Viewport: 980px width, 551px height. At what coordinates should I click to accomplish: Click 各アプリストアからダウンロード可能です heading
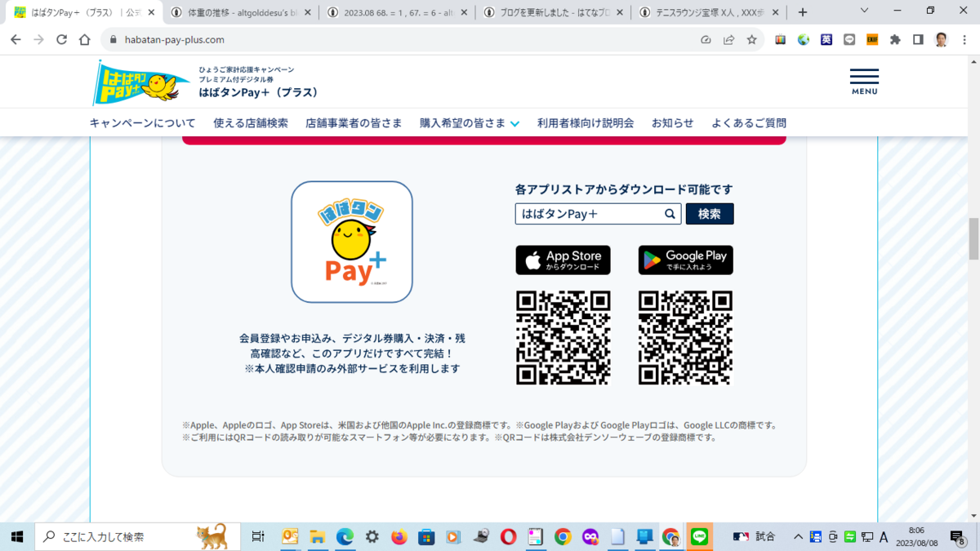[x=624, y=189]
